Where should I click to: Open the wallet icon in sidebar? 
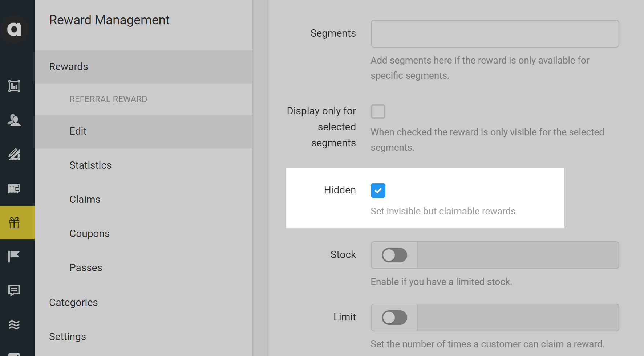tap(14, 189)
